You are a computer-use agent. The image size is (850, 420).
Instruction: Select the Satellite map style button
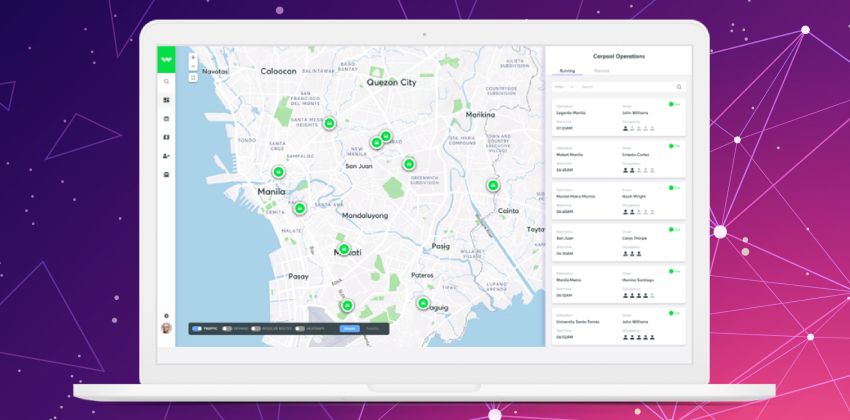point(372,328)
